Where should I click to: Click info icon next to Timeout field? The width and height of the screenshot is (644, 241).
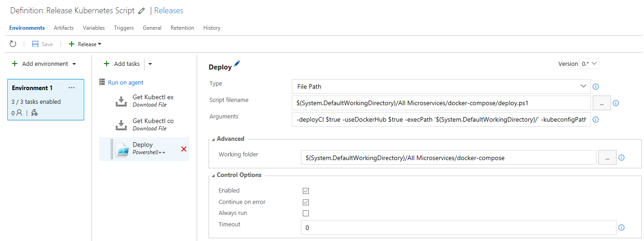621,228
